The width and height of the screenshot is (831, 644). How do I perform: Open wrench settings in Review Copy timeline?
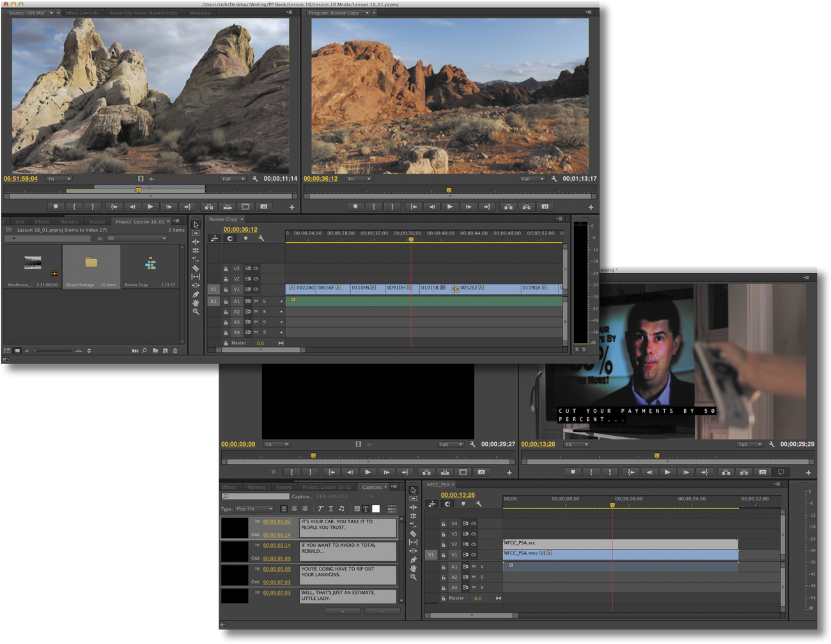tap(261, 238)
